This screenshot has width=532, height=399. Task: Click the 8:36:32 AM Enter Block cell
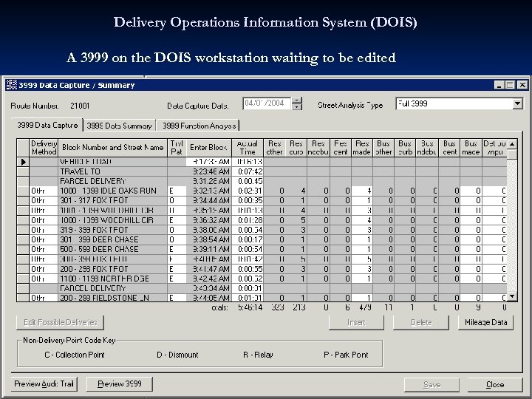(208, 220)
